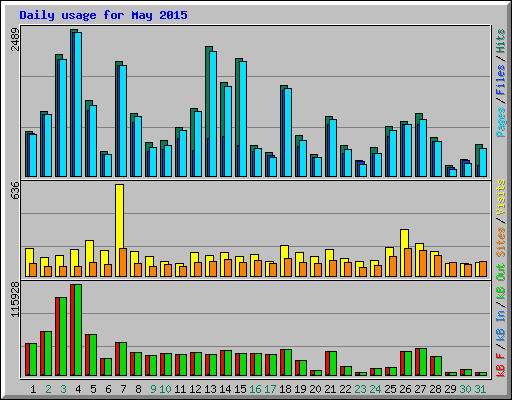Click the green kB bar for day 27

click(423, 362)
